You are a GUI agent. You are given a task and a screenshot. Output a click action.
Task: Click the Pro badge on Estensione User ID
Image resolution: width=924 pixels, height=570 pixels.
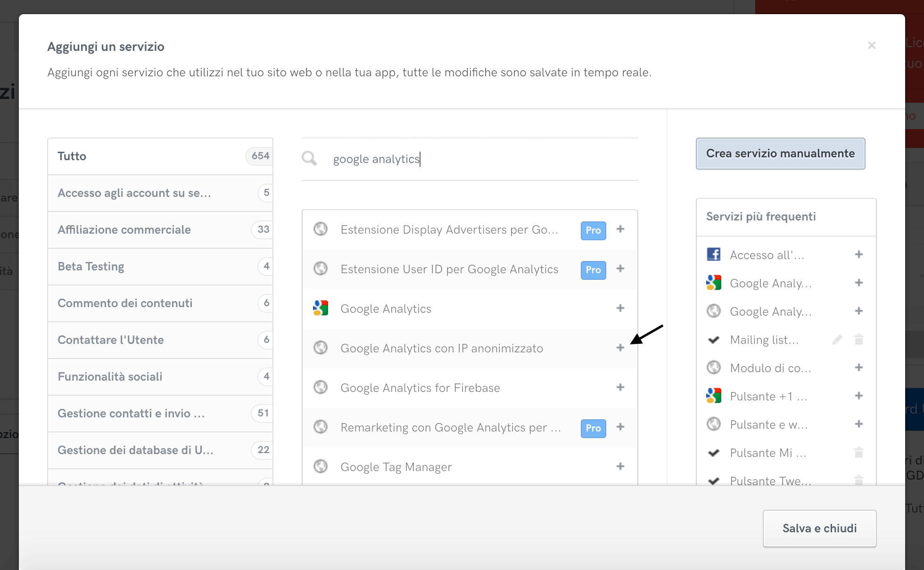pos(593,270)
